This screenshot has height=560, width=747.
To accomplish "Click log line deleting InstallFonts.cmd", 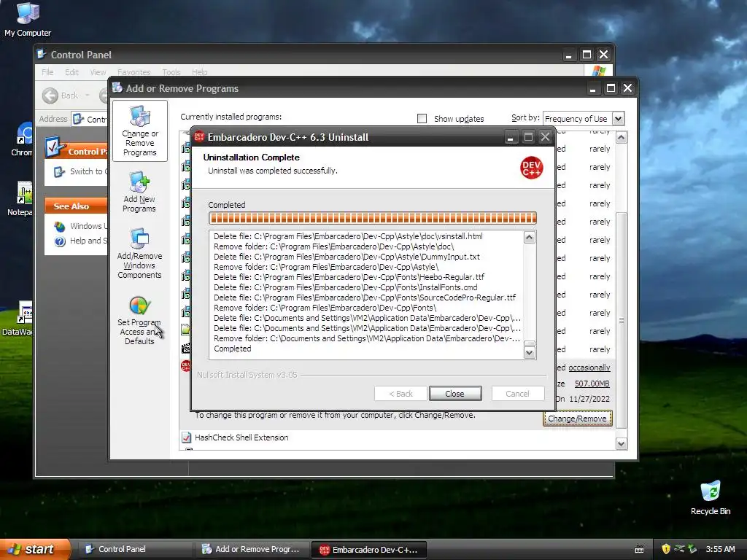I will (x=345, y=287).
